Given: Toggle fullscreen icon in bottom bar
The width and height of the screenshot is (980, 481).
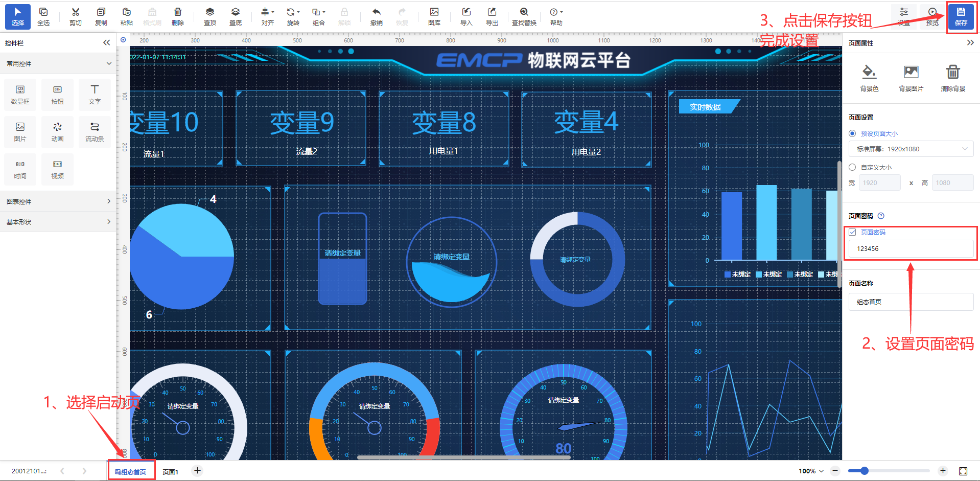Looking at the screenshot, I should point(963,471).
